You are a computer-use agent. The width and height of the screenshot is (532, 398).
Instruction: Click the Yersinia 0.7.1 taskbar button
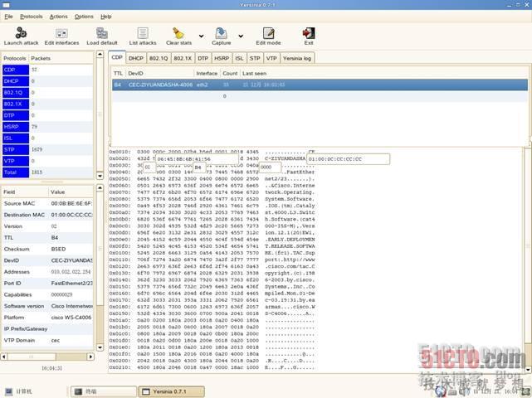172,391
